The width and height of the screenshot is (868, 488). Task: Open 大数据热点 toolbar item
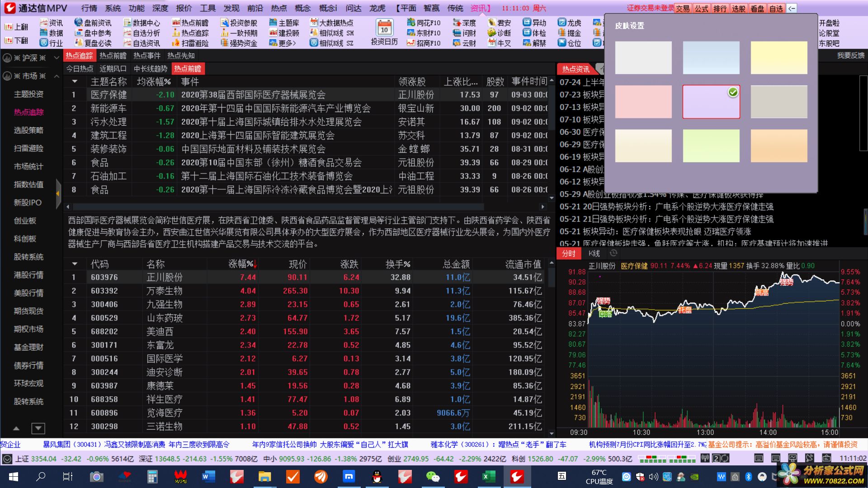click(331, 23)
